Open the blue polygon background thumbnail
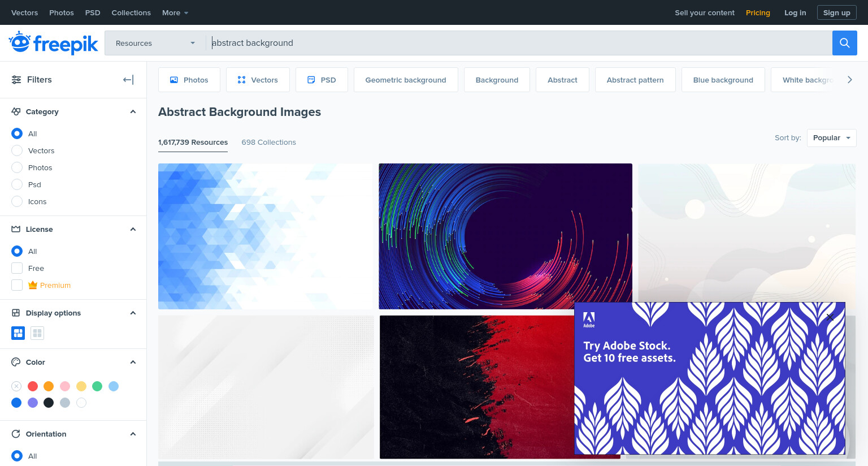 (x=266, y=236)
